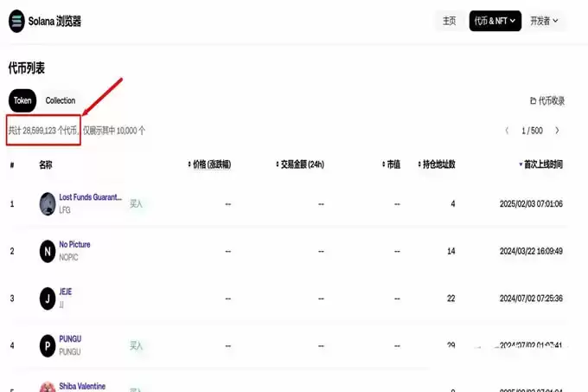
Task: Click 买入 button for Lost Funds row
Action: (136, 203)
